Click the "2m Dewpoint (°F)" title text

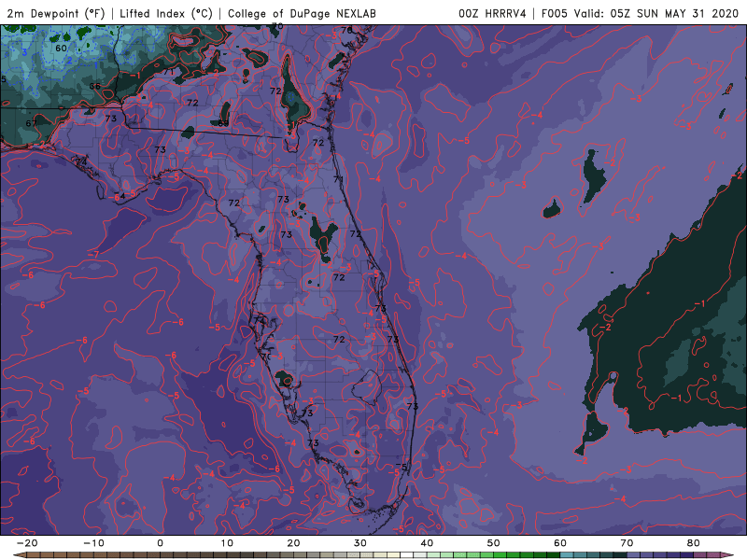click(x=56, y=13)
